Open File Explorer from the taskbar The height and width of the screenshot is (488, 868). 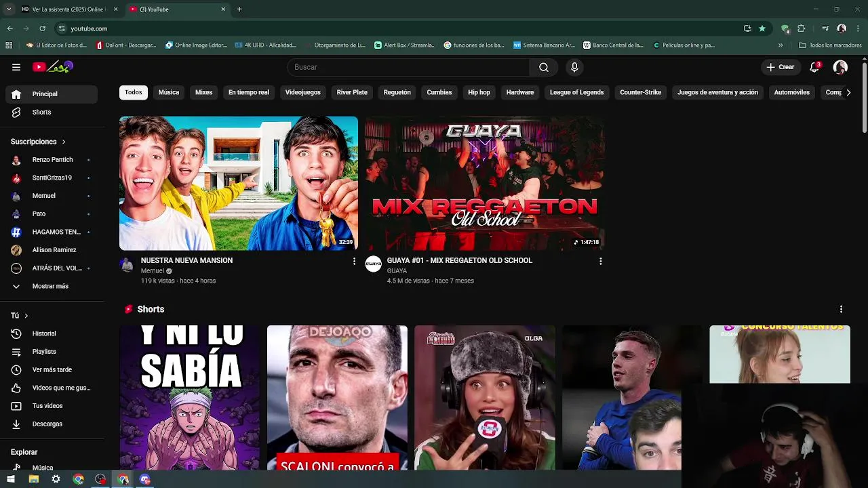click(x=33, y=479)
